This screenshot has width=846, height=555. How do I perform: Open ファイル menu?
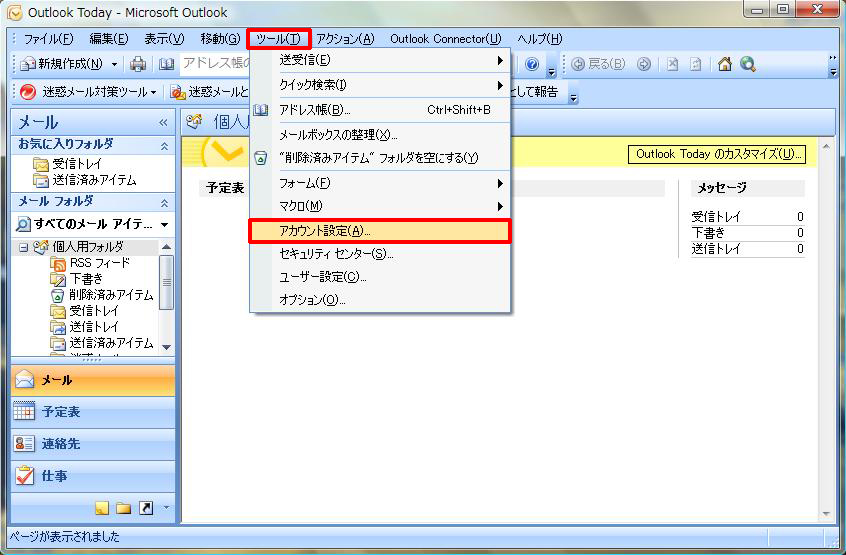coord(49,39)
